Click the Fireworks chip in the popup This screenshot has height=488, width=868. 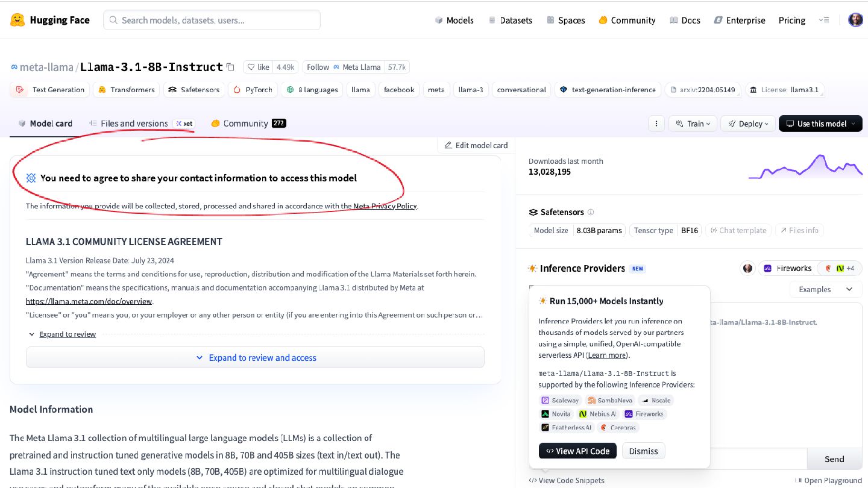pos(644,414)
